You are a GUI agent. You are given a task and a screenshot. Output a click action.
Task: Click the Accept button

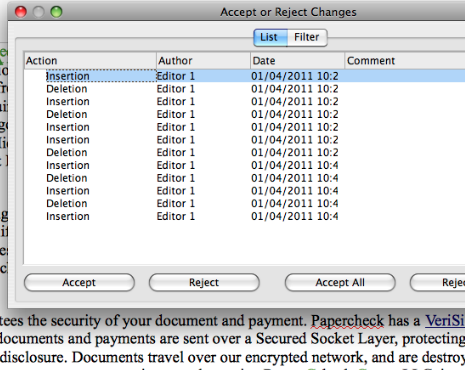point(79,282)
